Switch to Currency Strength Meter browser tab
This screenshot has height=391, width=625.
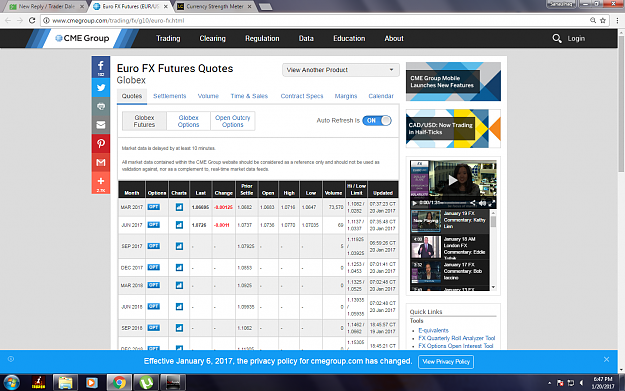pyautogui.click(x=214, y=6)
